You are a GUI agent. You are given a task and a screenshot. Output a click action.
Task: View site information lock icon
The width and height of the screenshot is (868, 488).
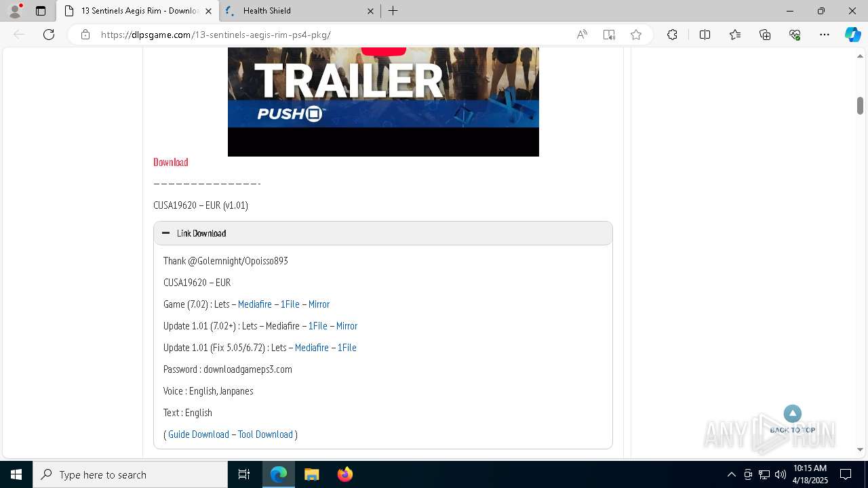(x=85, y=35)
